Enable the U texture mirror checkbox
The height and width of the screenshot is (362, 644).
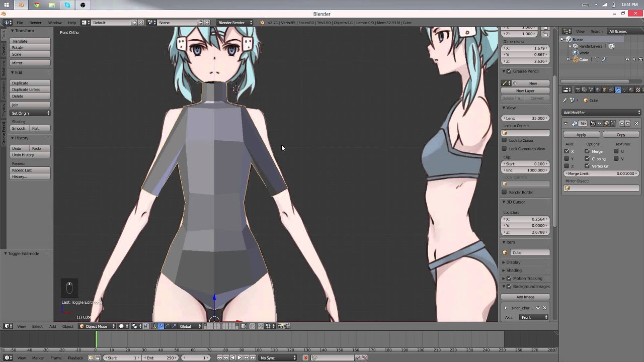point(616,151)
